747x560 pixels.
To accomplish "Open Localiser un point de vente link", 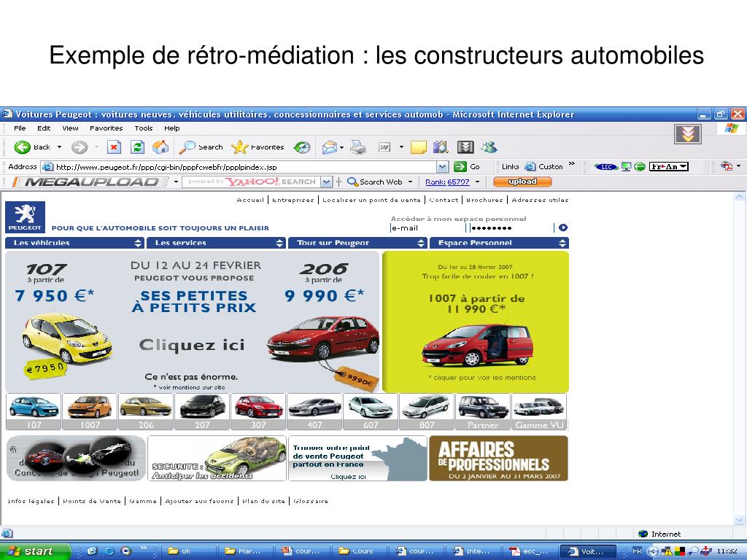I will (x=371, y=200).
